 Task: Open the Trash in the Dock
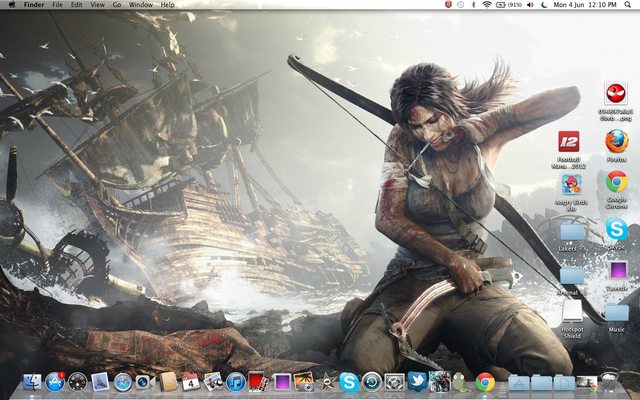click(610, 382)
